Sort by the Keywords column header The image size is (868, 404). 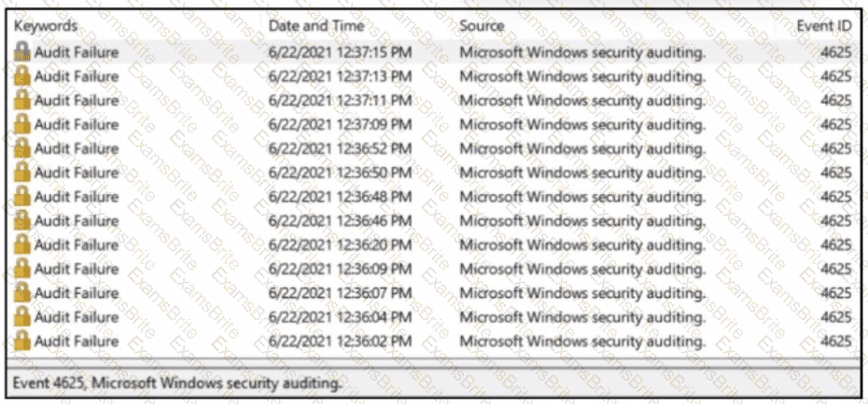(47, 26)
